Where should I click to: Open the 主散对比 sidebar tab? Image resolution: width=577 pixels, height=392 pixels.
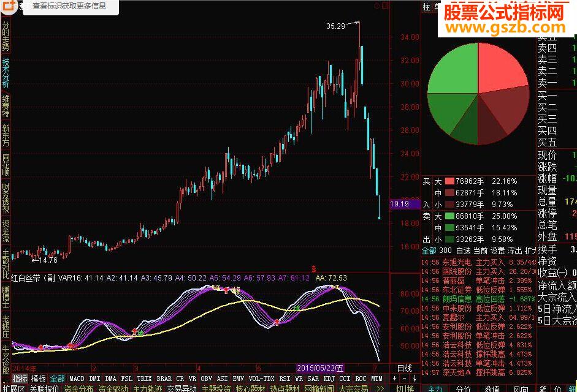6,265
